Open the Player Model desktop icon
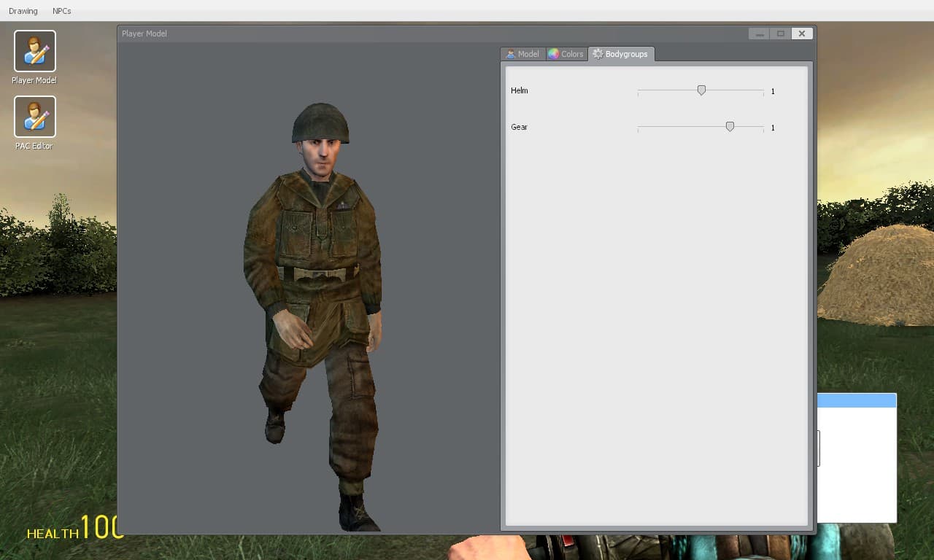 pyautogui.click(x=35, y=51)
